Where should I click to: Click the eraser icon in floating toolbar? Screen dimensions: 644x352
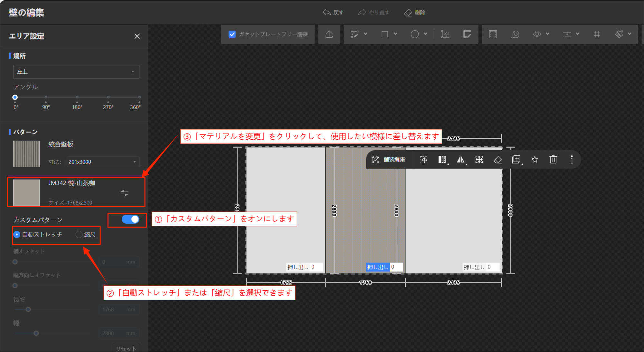click(x=498, y=159)
